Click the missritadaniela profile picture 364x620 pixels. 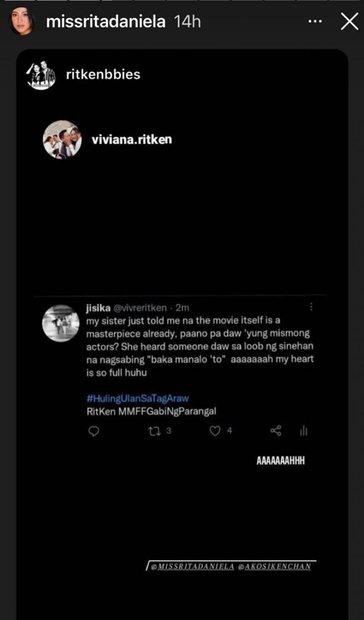click(22, 21)
